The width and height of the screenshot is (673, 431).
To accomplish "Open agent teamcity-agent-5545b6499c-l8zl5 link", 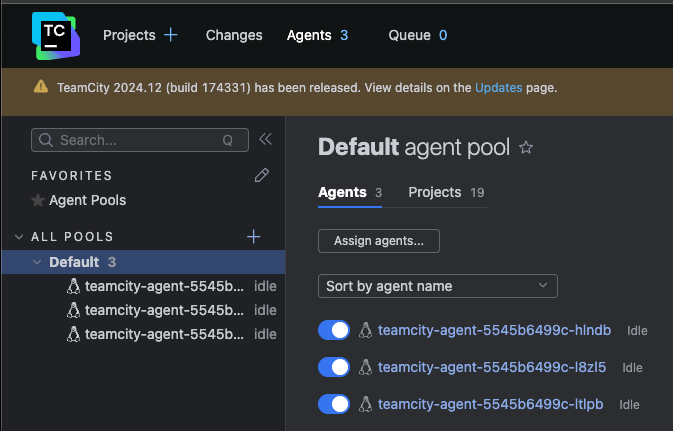I will tap(492, 367).
